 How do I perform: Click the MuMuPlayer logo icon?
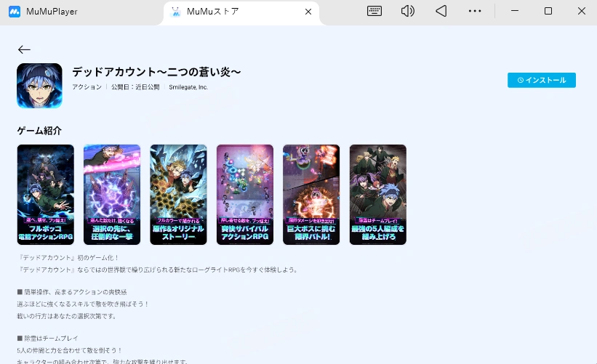[15, 12]
